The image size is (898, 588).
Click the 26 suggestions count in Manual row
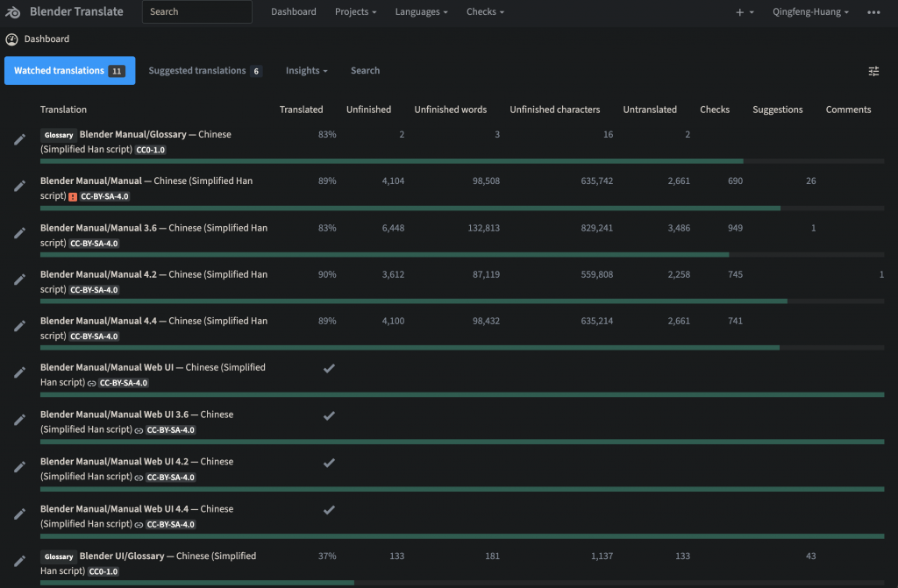pyautogui.click(x=811, y=181)
